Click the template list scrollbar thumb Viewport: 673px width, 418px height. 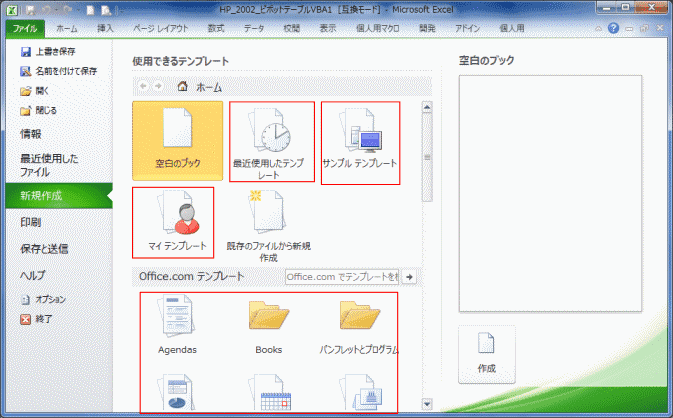pyautogui.click(x=427, y=157)
